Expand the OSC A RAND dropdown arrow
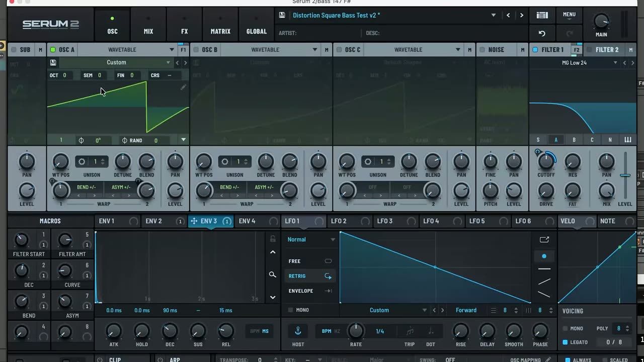Screen dimensions: 644x362 (183, 140)
